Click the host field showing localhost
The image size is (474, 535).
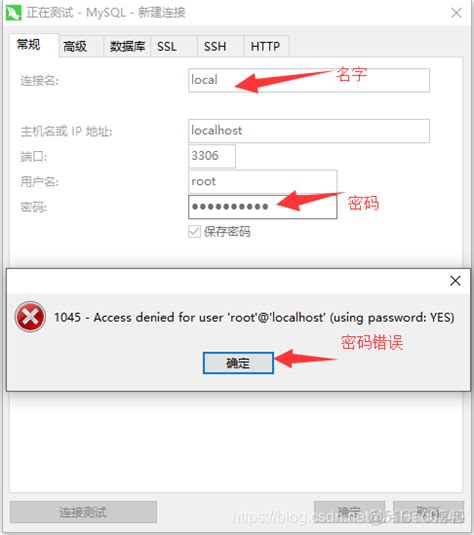(309, 131)
